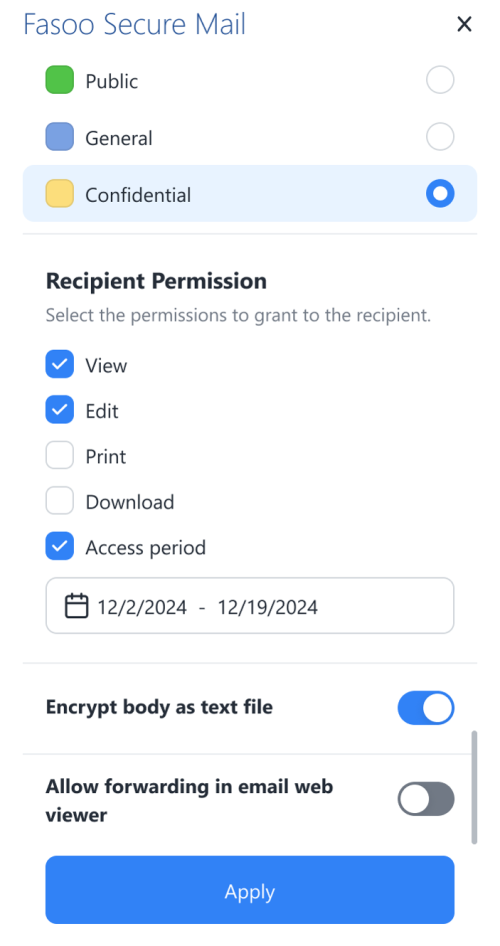Click the start date 12/2/2024

tap(142, 606)
